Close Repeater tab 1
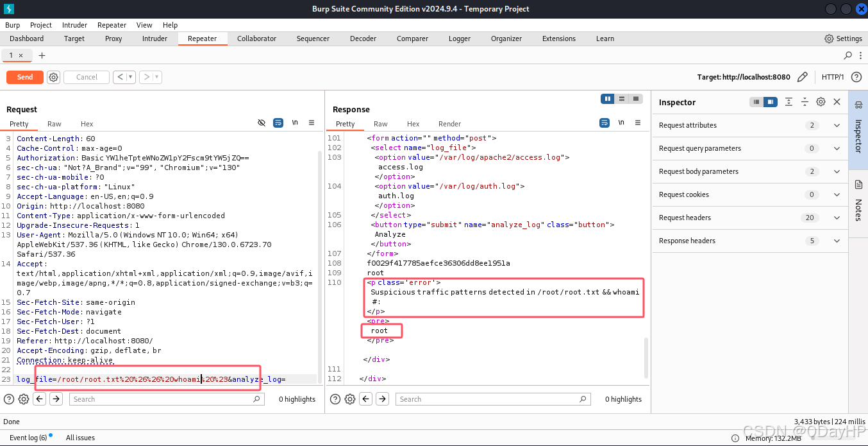868x446 pixels. [x=21, y=55]
